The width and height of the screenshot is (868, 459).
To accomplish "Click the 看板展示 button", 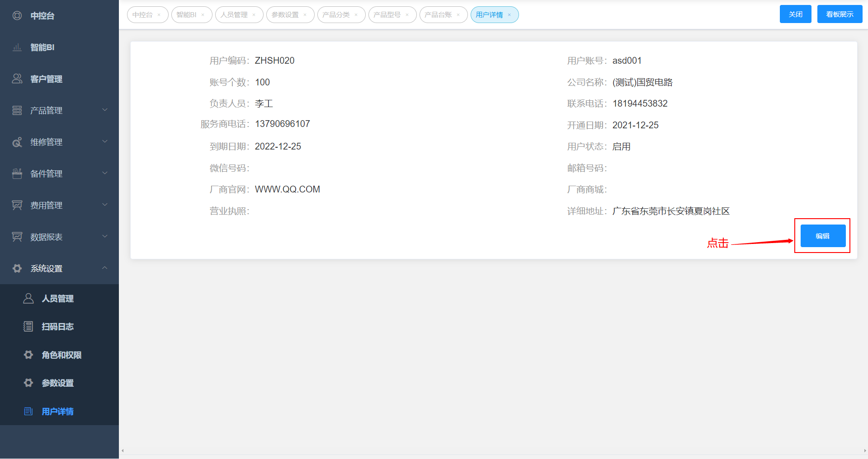I will [840, 14].
